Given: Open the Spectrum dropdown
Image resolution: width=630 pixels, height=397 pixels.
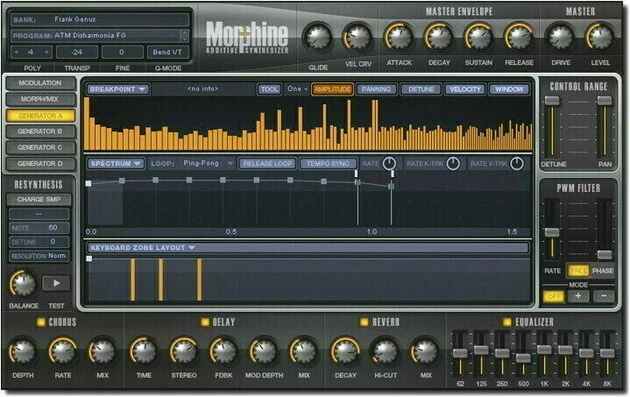Looking at the screenshot, I should (x=115, y=164).
